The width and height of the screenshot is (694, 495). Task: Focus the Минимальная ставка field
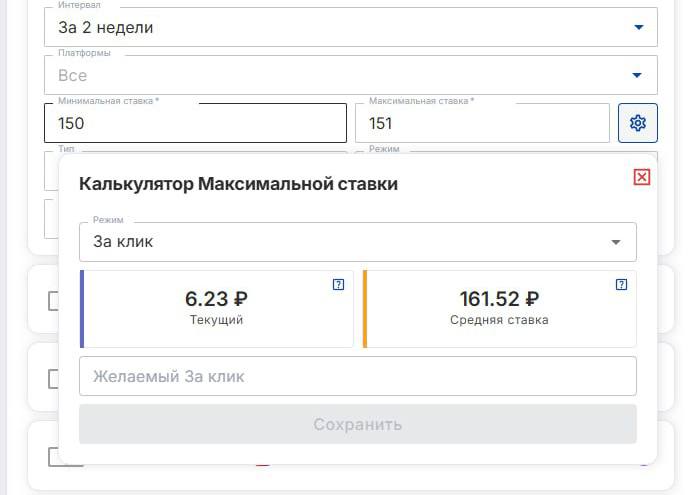coord(195,124)
